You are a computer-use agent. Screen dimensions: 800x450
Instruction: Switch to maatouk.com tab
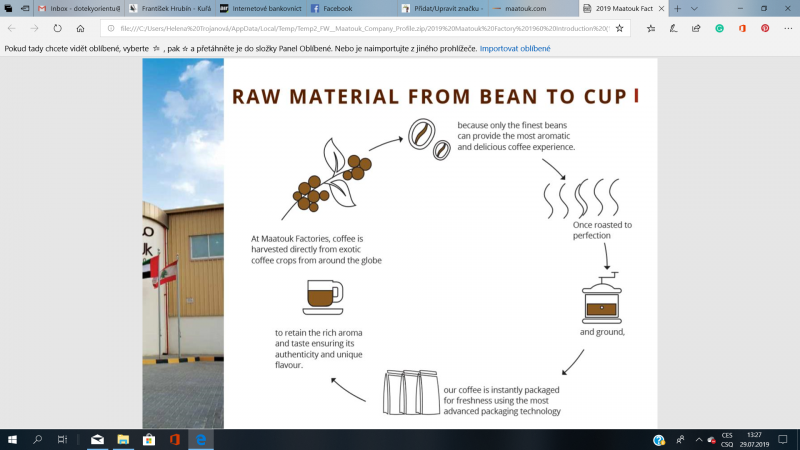point(533,9)
